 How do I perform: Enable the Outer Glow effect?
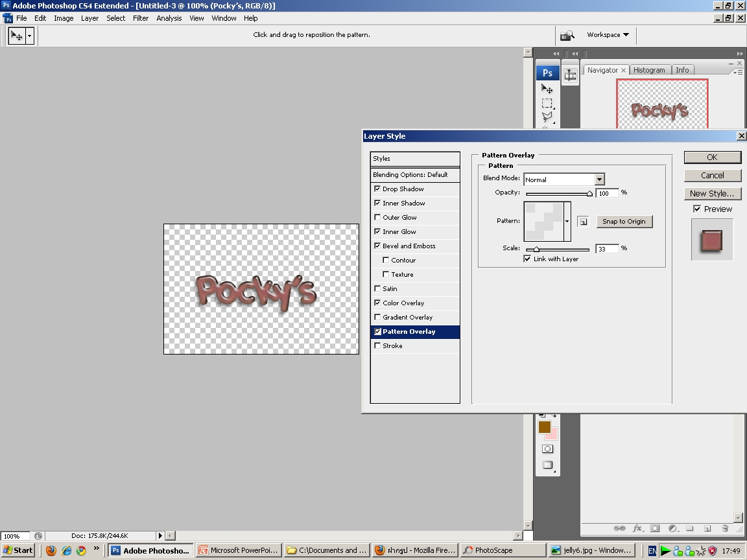[x=377, y=218]
